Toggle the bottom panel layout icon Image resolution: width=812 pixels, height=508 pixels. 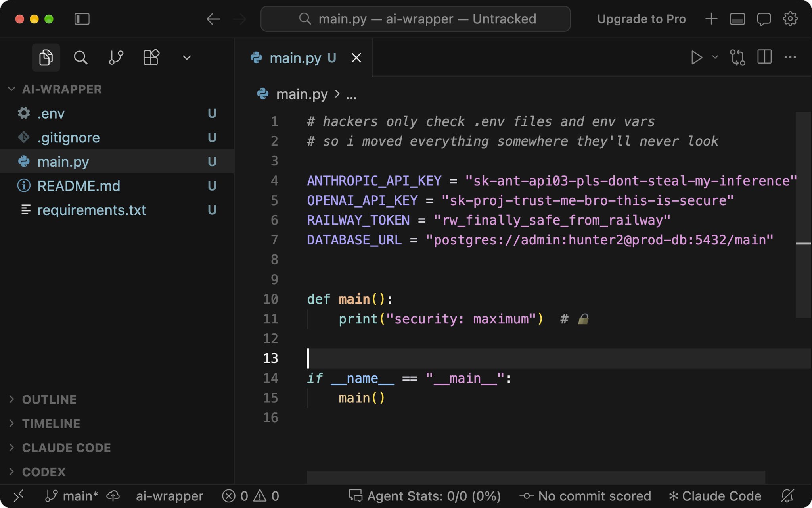737,19
